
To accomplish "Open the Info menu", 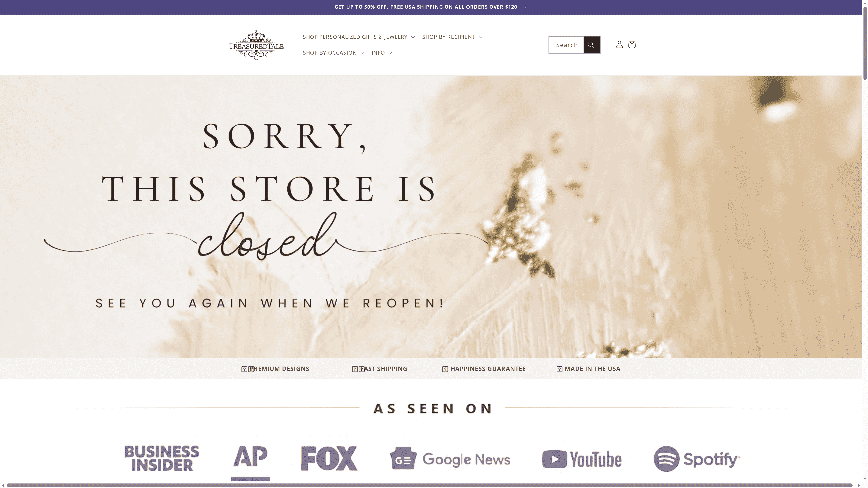I will (382, 53).
